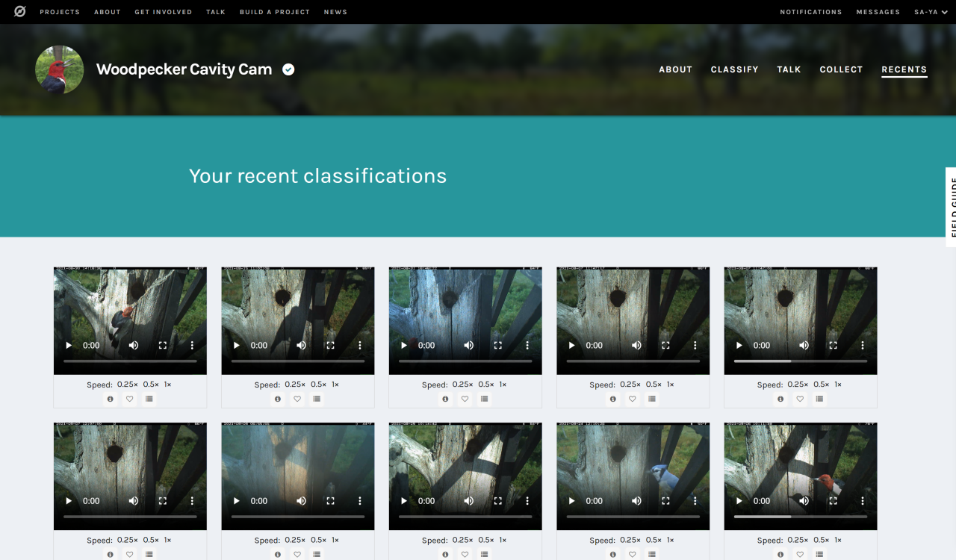This screenshot has width=956, height=560.
Task: Open the Projects menu
Action: click(60, 12)
